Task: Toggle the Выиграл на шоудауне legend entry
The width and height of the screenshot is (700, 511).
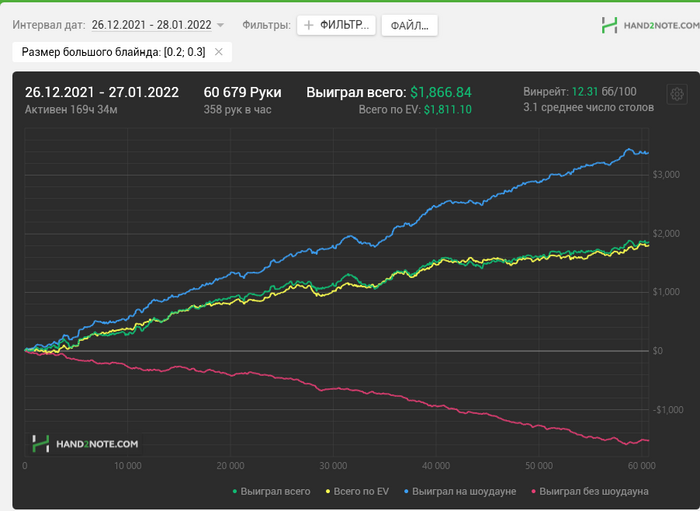Action: click(x=460, y=491)
